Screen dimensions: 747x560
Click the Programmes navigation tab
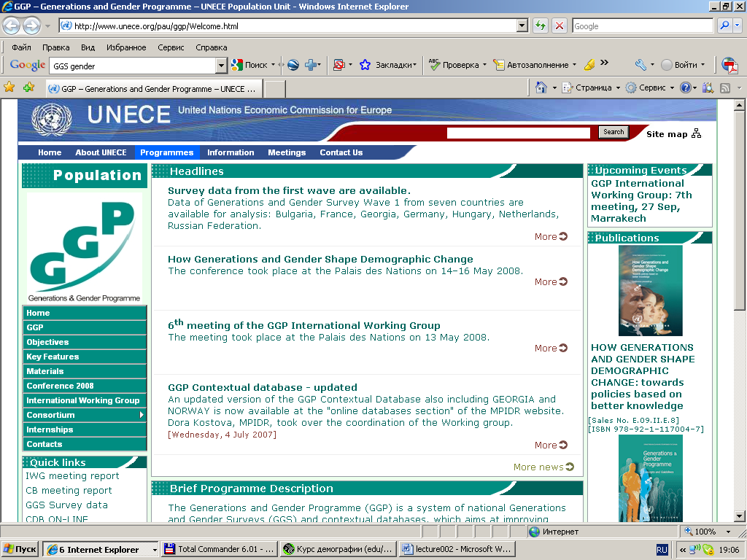pos(167,152)
